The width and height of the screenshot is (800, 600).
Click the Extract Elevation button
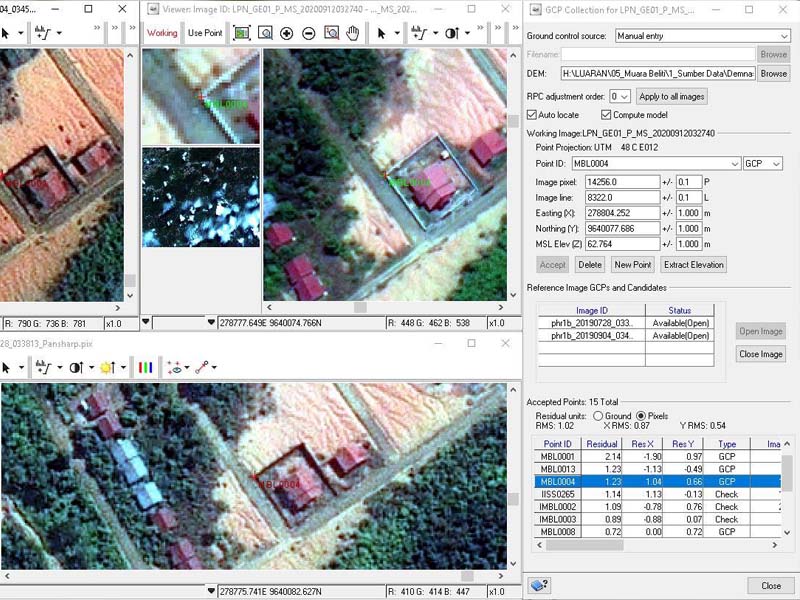(x=693, y=265)
